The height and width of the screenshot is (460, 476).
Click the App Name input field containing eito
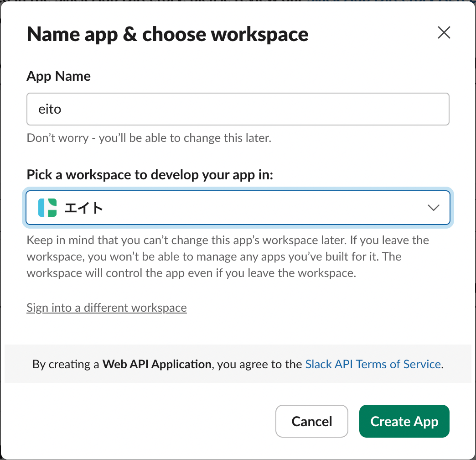(x=238, y=109)
